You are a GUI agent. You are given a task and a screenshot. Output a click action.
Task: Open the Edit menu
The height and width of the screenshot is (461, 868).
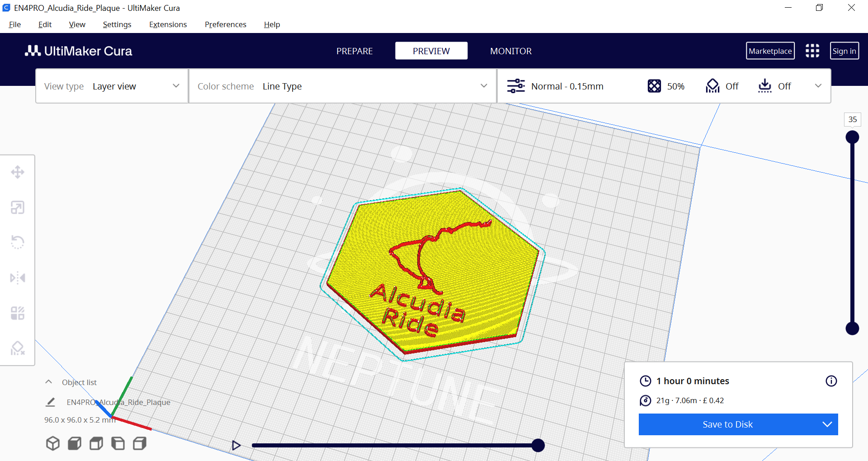(45, 24)
